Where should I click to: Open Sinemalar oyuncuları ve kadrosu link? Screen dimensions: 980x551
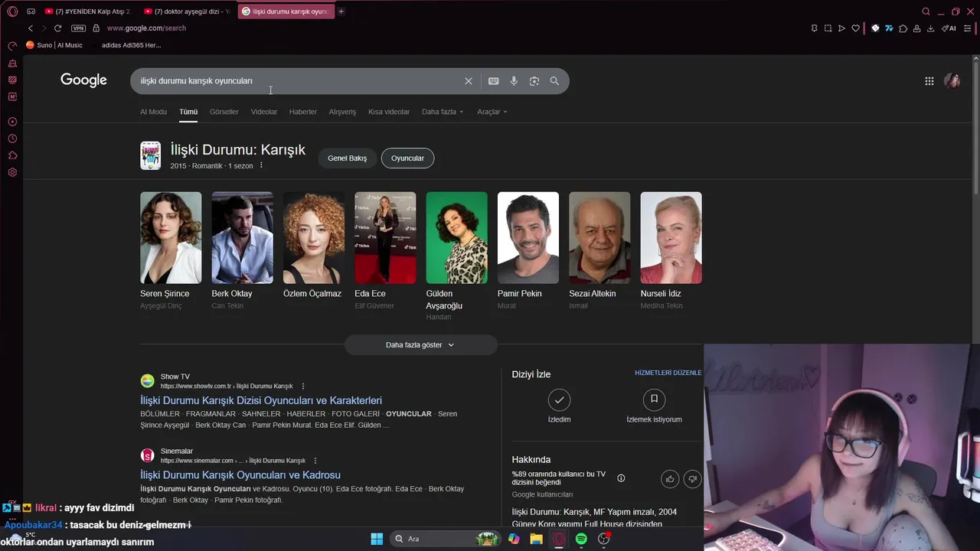[240, 475]
